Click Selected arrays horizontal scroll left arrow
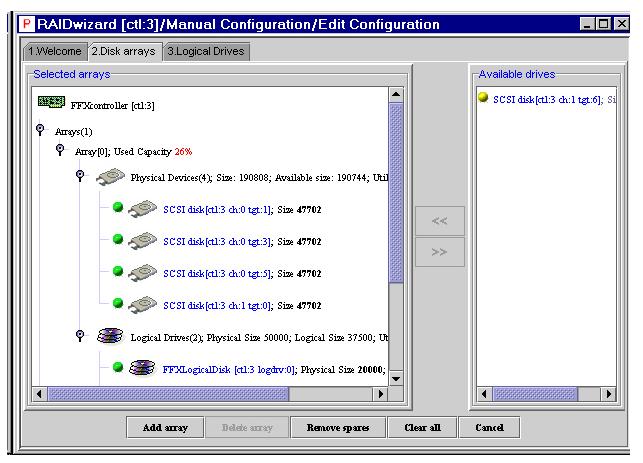Screen dimensions: 643x463 click(39, 394)
